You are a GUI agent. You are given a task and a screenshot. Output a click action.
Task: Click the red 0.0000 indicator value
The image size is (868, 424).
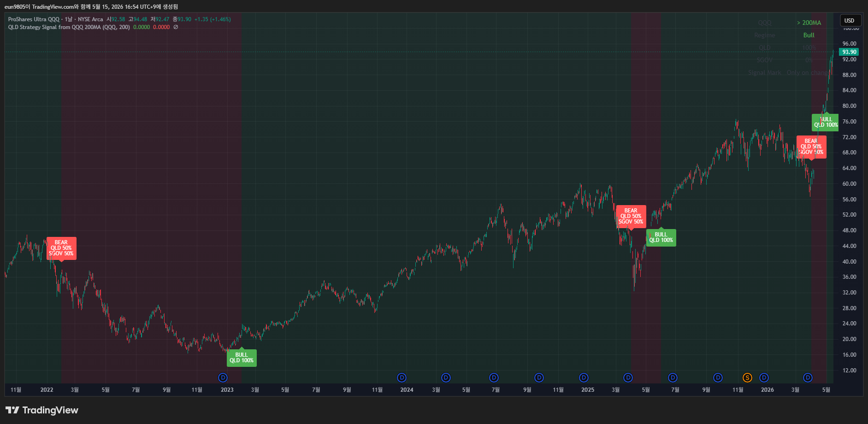click(161, 27)
